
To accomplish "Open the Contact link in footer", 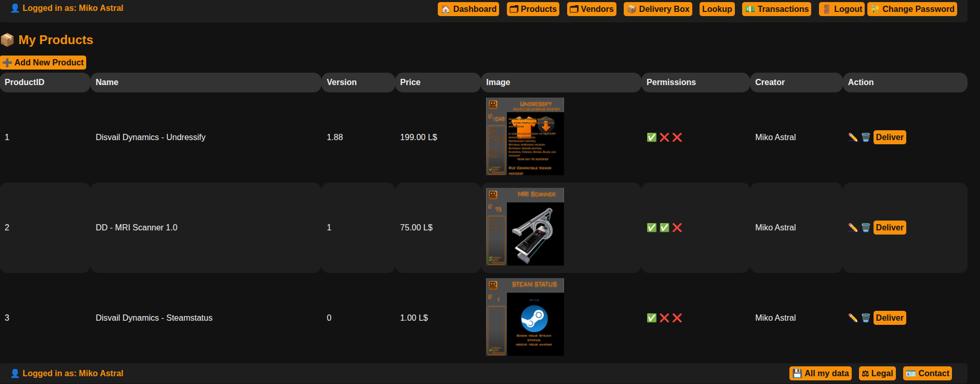I will 928,374.
